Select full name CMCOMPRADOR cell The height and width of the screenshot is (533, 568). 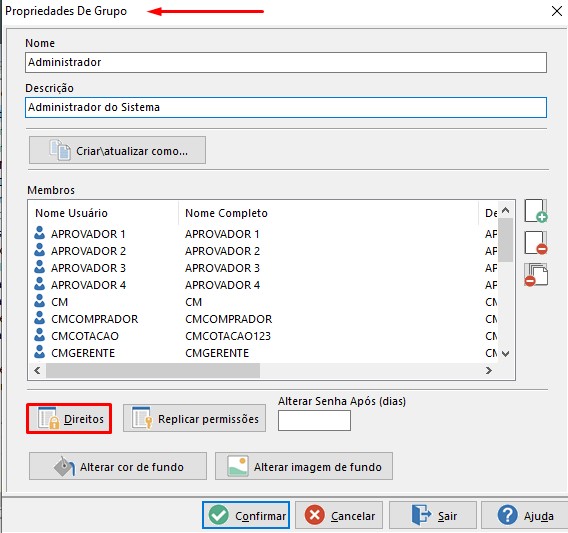pyautogui.click(x=229, y=319)
